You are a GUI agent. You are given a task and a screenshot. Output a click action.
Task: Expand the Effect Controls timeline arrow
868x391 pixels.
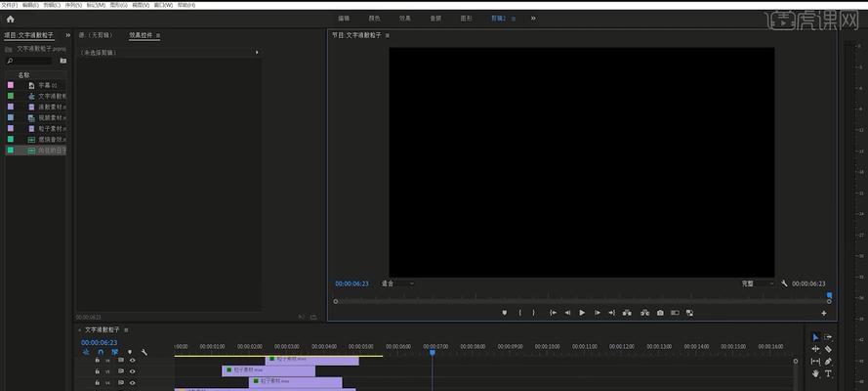pos(257,53)
